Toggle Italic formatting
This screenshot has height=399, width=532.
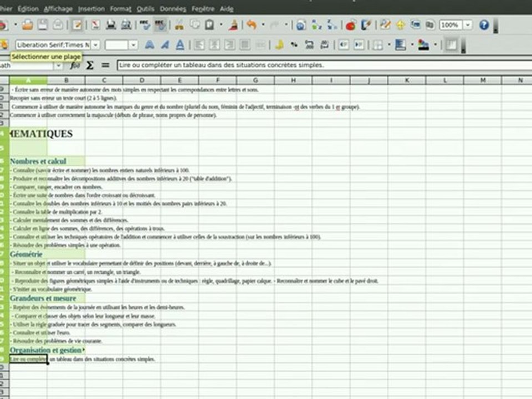pyautogui.click(x=165, y=45)
